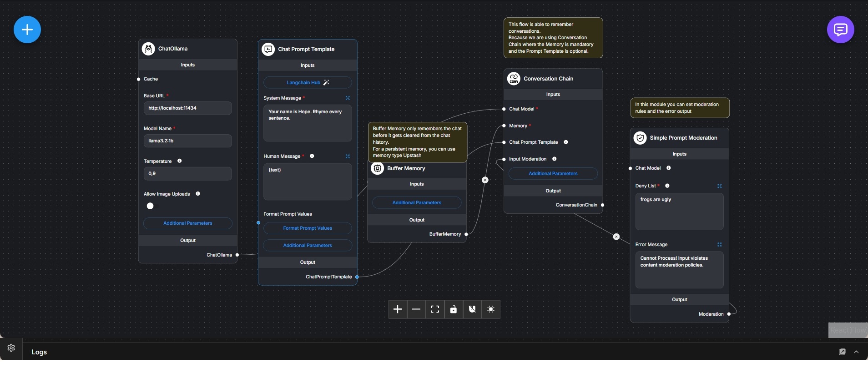Screen dimensions: 868x383
Task: Expand the Logs panel with the chevron
Action: coord(856,352)
